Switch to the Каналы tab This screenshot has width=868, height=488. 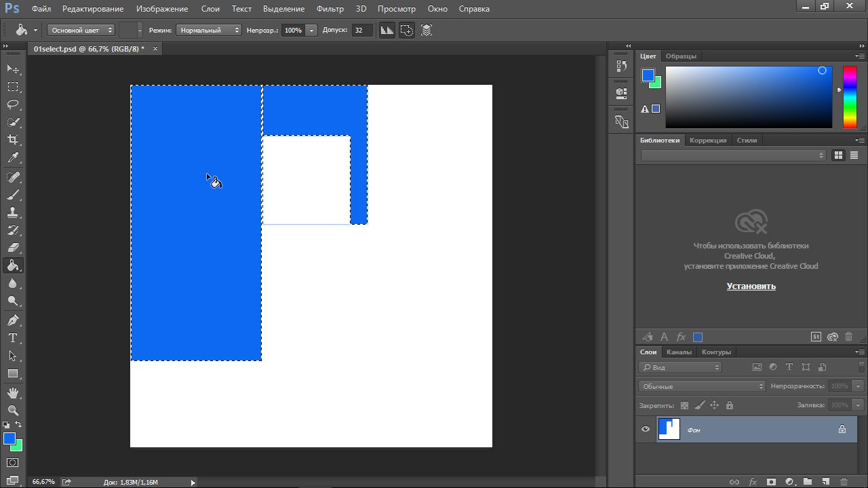(x=679, y=352)
